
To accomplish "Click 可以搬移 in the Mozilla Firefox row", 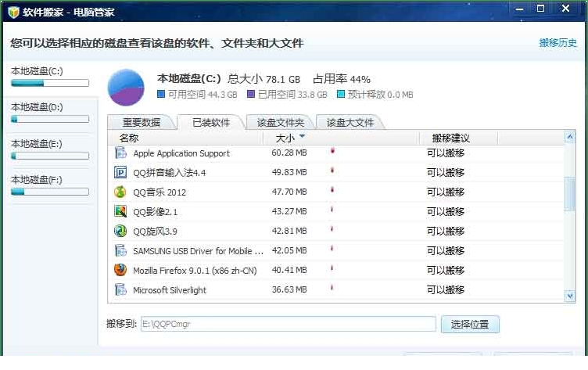I will (446, 270).
